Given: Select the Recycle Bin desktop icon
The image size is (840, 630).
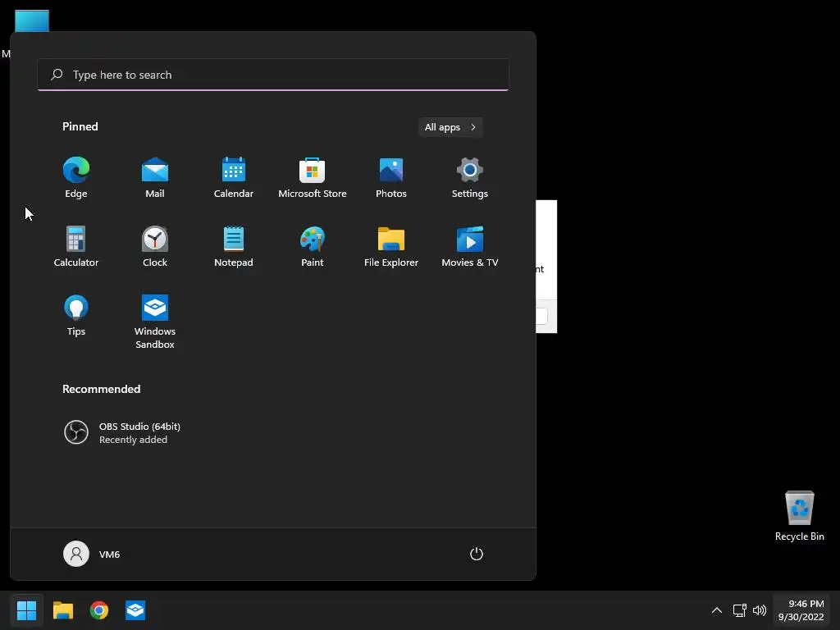Looking at the screenshot, I should (x=799, y=517).
